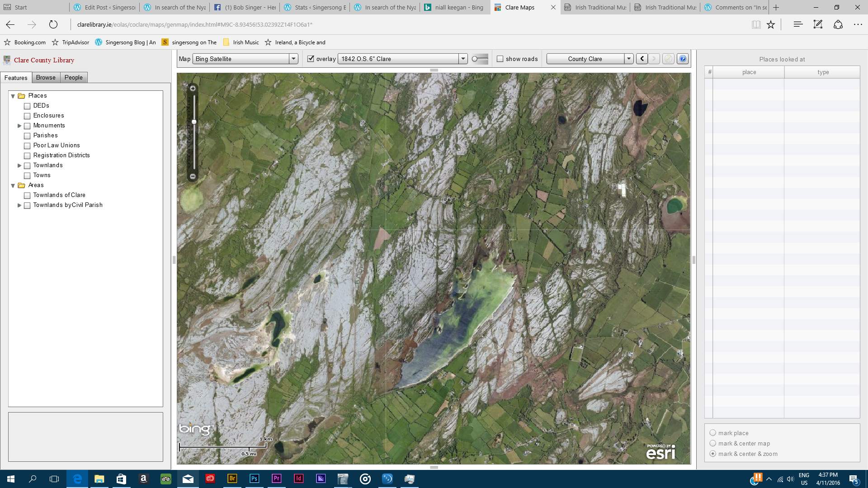Screen dimensions: 868x488
Task: Open the browser web note icon
Action: tap(818, 25)
